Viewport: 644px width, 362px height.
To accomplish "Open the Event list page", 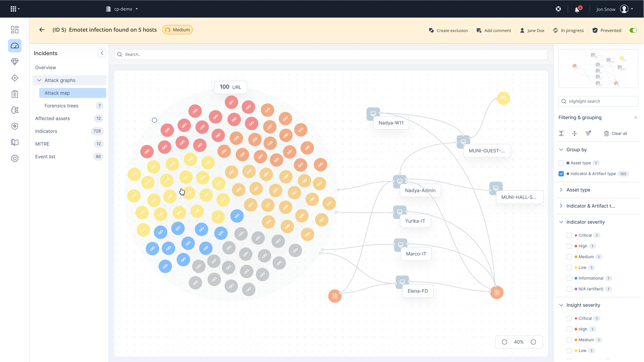I will 69,157.
